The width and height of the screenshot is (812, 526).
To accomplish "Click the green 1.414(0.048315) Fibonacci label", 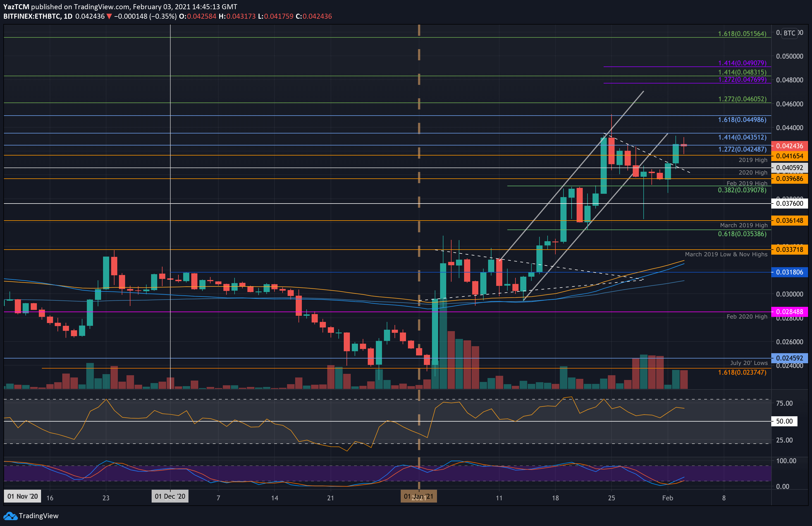I will click(742, 72).
